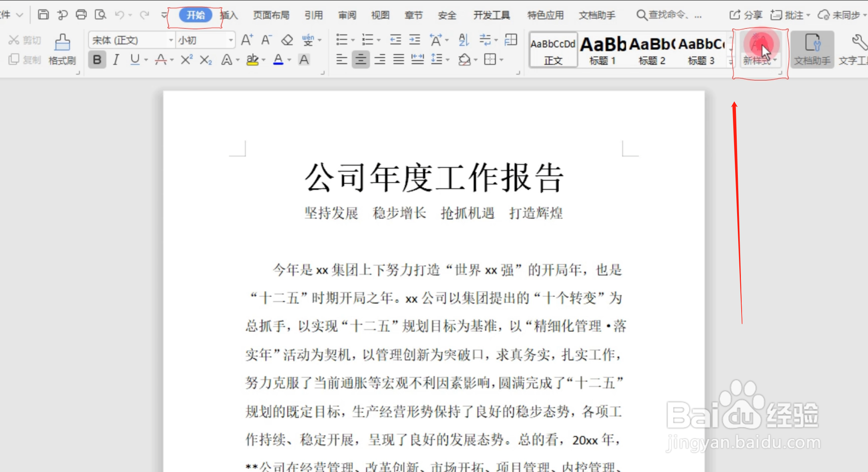Clear formatting using the eraser icon
This screenshot has width=868, height=472.
click(287, 39)
